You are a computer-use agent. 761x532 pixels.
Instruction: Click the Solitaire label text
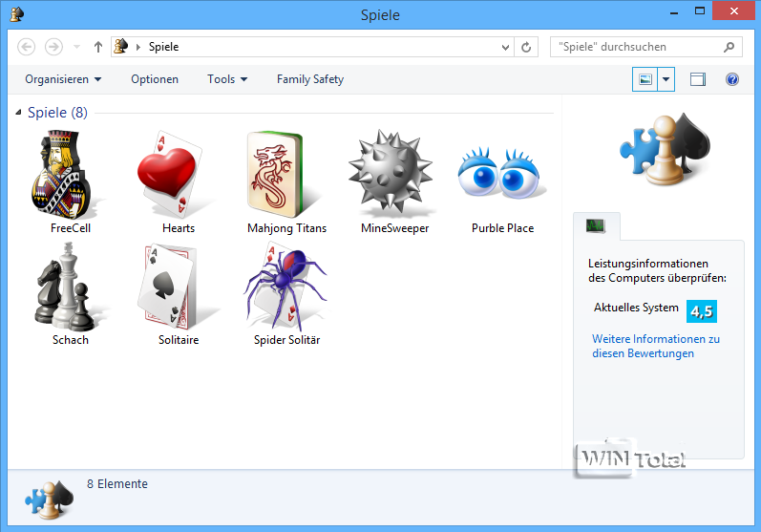179,340
